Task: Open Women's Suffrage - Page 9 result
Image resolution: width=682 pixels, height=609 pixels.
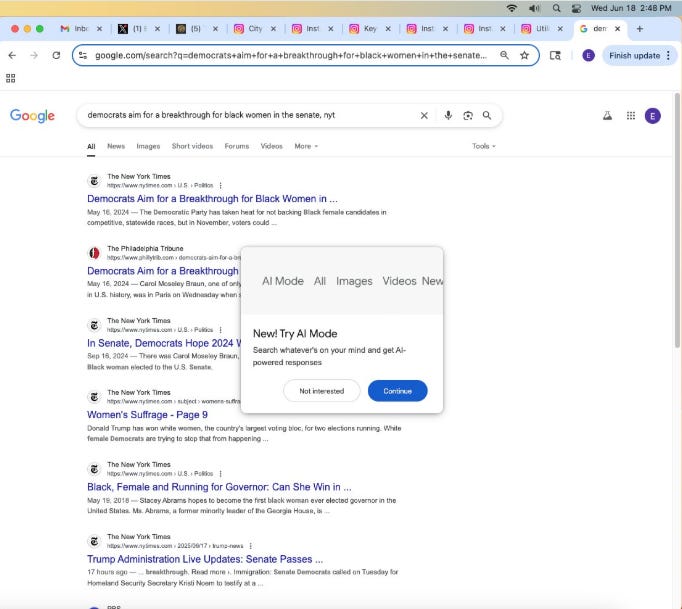Action: [x=147, y=415]
